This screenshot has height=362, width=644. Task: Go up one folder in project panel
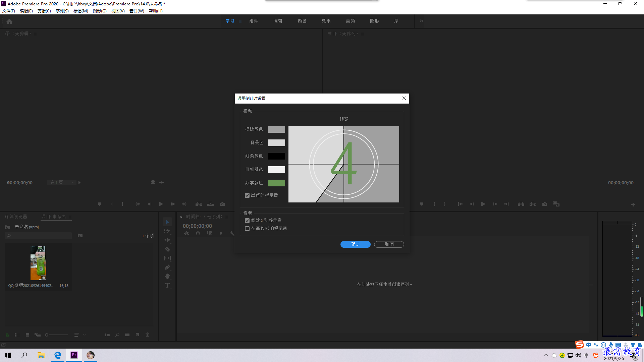7,227
